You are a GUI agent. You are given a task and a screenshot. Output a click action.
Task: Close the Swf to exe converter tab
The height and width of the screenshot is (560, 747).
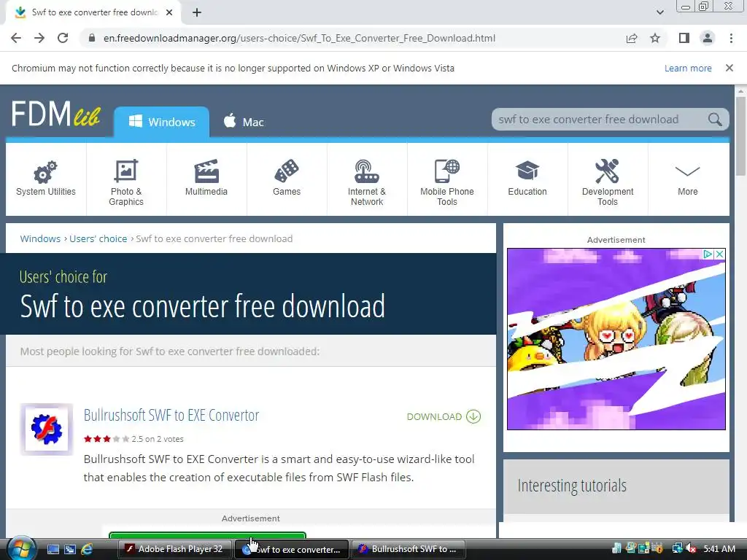(x=169, y=12)
